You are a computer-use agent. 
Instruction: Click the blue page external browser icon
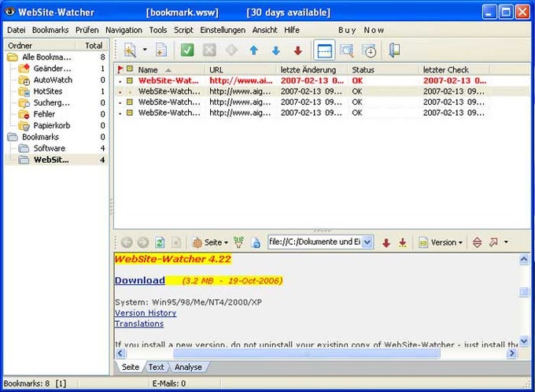pos(256,242)
